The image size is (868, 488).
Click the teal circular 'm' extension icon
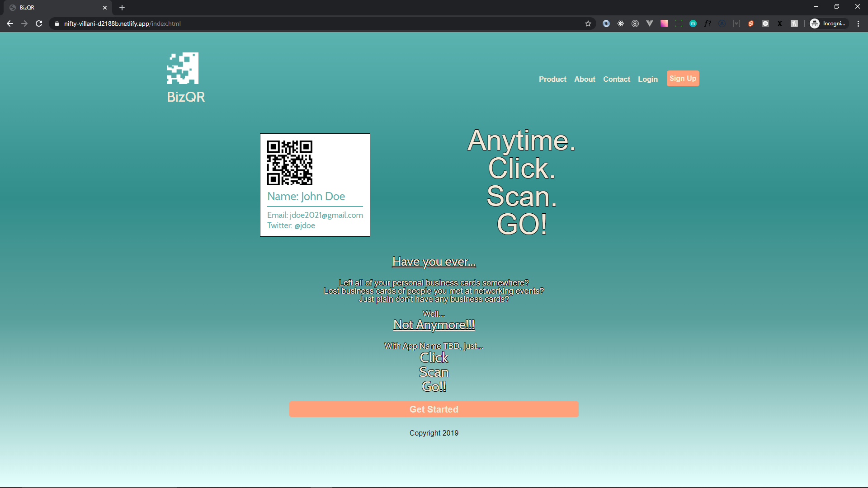pos(693,23)
